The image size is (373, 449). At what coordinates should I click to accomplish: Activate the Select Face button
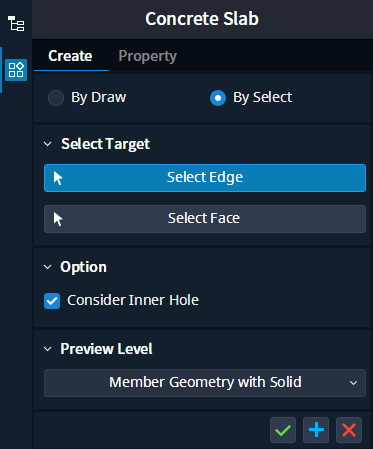[205, 219]
